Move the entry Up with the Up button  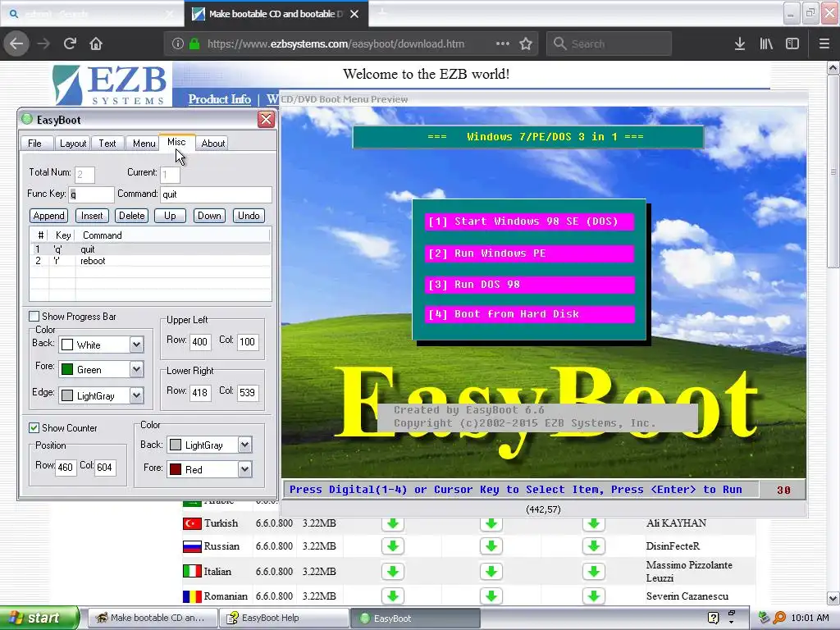[x=170, y=216]
